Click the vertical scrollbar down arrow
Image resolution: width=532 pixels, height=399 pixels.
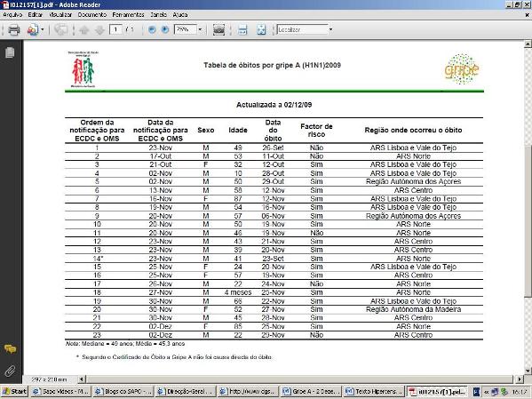[x=528, y=371]
